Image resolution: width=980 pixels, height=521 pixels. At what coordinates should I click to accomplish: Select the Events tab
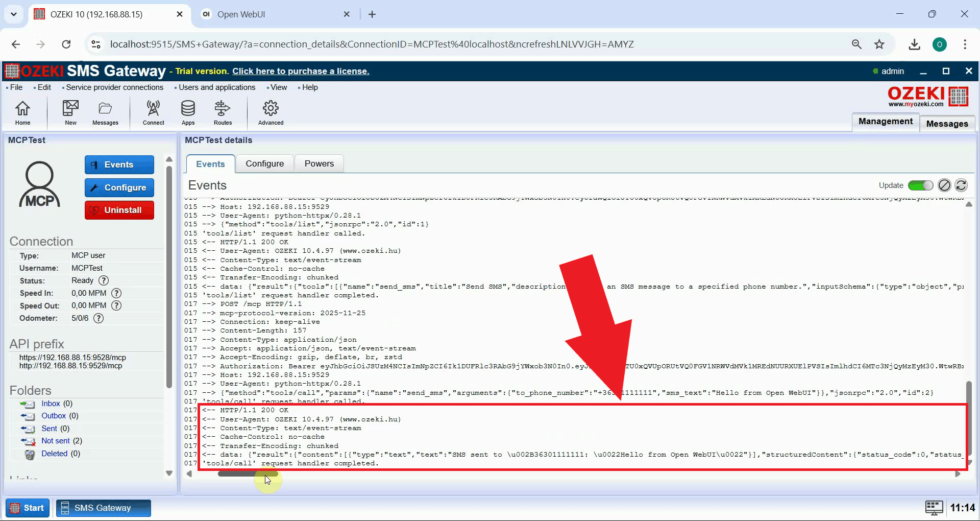(210, 164)
